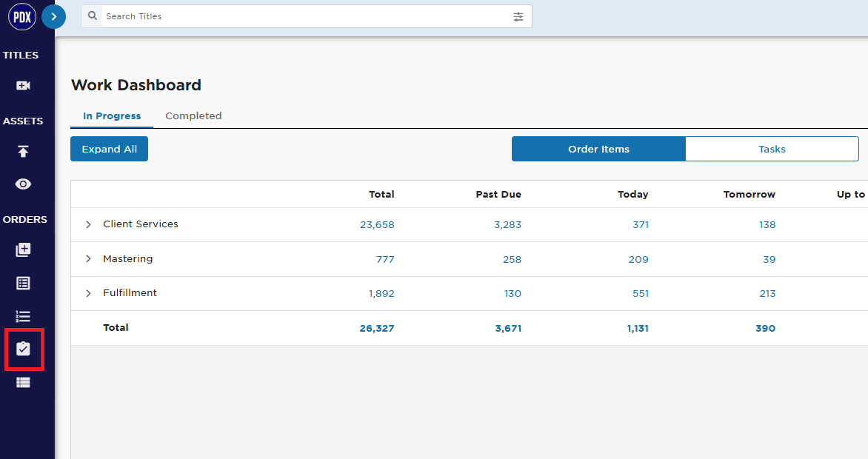Viewport: 868px width, 459px height.
Task: Switch view to Tasks
Action: tap(772, 149)
